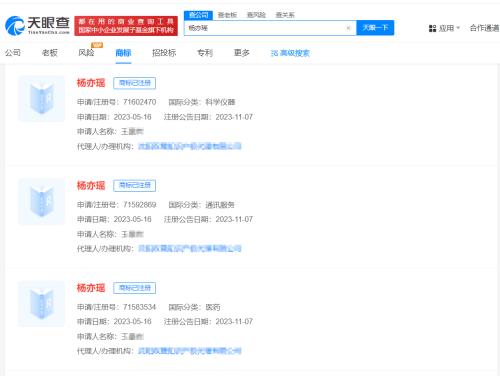Click the 天眼一下 search button
Image resolution: width=500 pixels, height=376 pixels.
(375, 28)
